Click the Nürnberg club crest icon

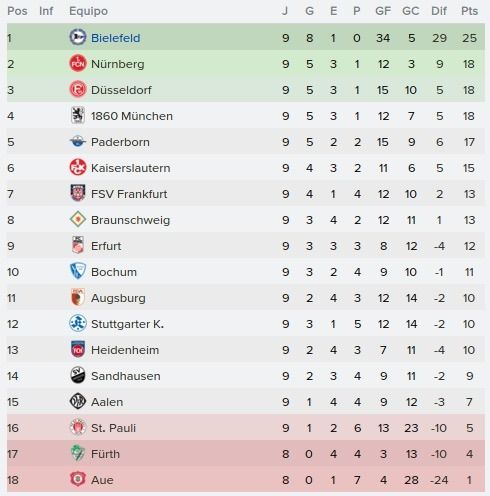tap(78, 63)
